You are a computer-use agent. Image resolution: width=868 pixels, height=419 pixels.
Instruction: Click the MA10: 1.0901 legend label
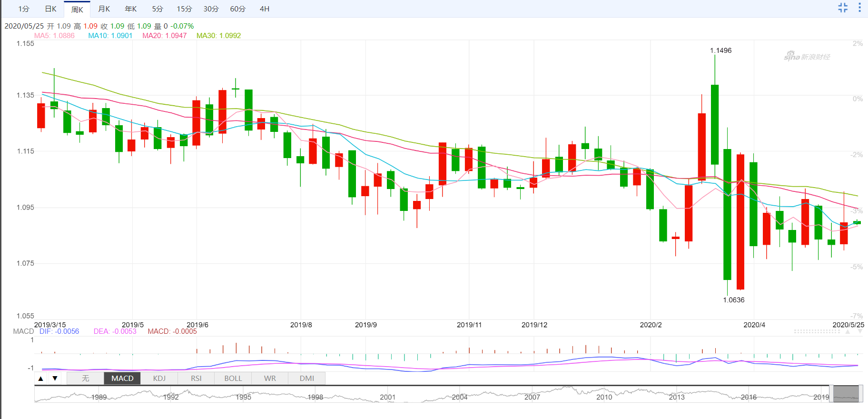pyautogui.click(x=110, y=36)
